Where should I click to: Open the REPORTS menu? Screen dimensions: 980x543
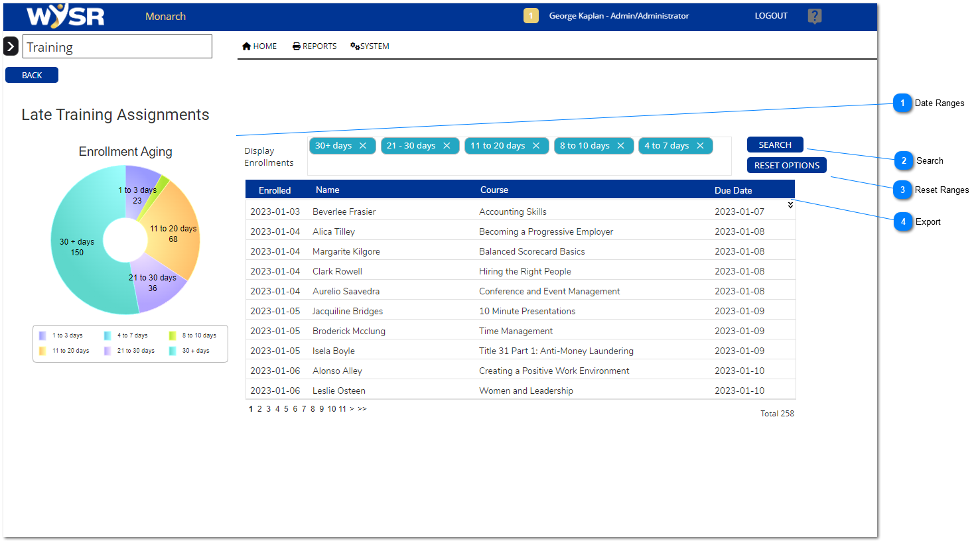[x=315, y=46]
